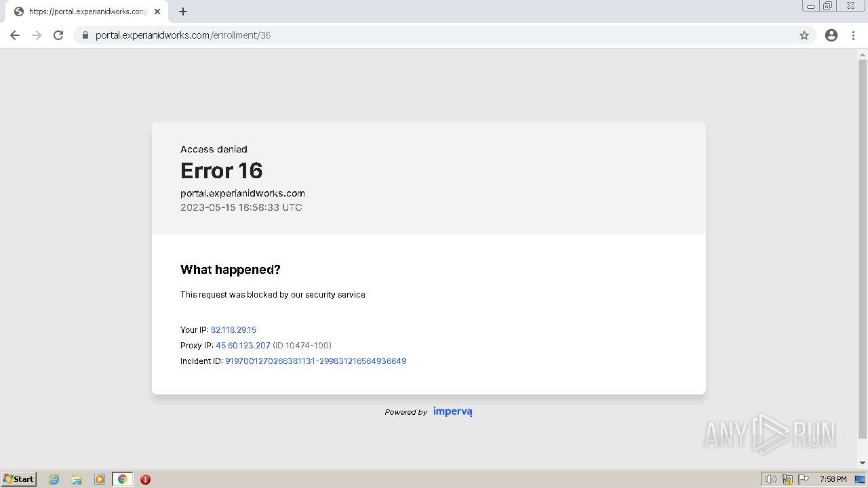Close the portal.experianidworks.com tab
This screenshot has width=868, height=488.
[157, 12]
